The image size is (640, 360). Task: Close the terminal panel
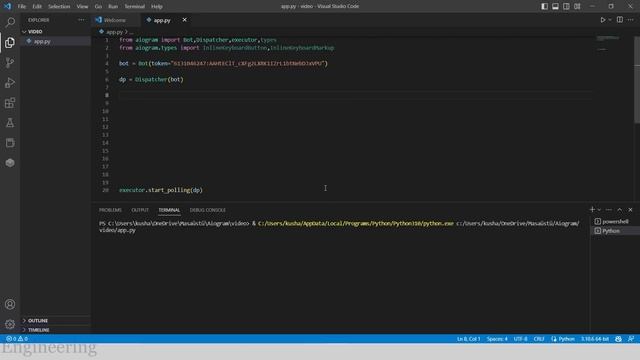tap(630, 209)
